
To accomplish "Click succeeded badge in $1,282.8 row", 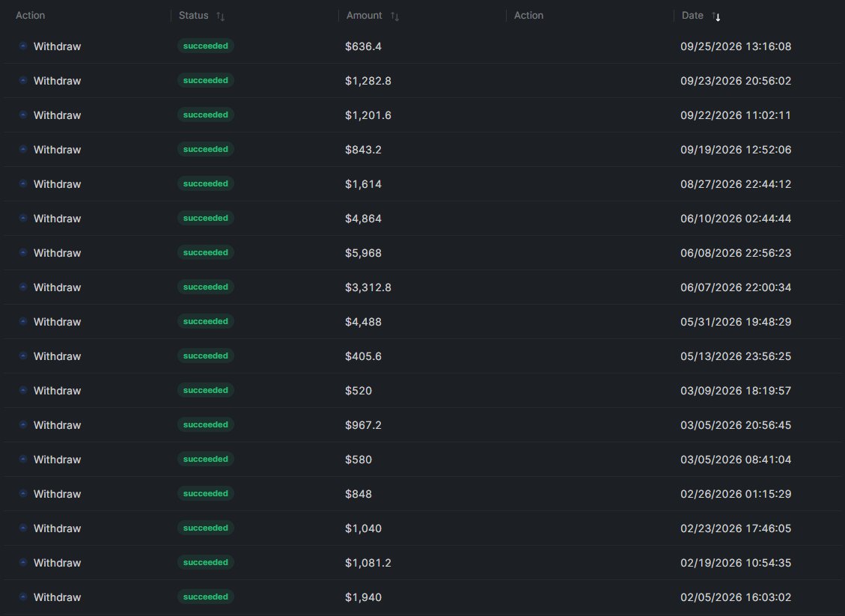I will (205, 81).
